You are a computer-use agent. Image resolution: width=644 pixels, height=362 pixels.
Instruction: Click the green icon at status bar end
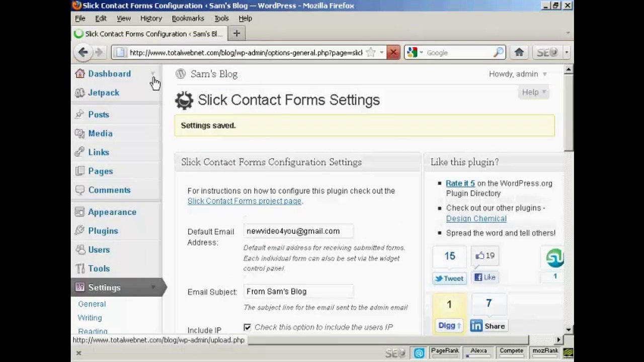coord(568,353)
